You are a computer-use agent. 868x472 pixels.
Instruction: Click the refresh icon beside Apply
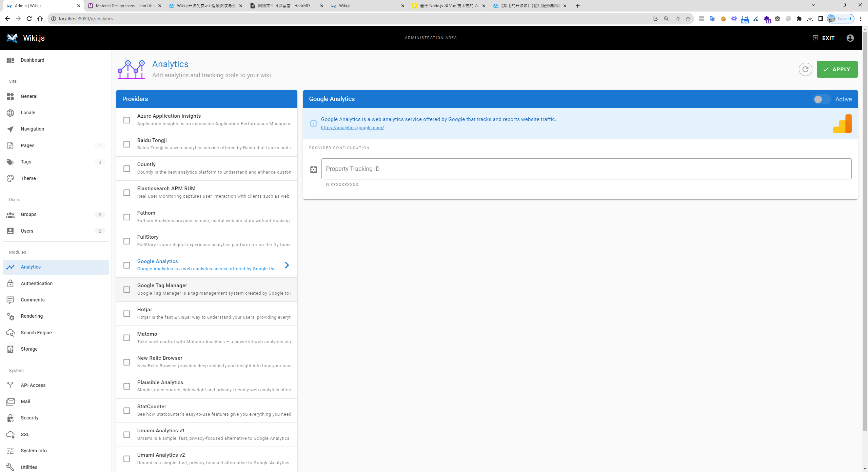[x=805, y=70]
